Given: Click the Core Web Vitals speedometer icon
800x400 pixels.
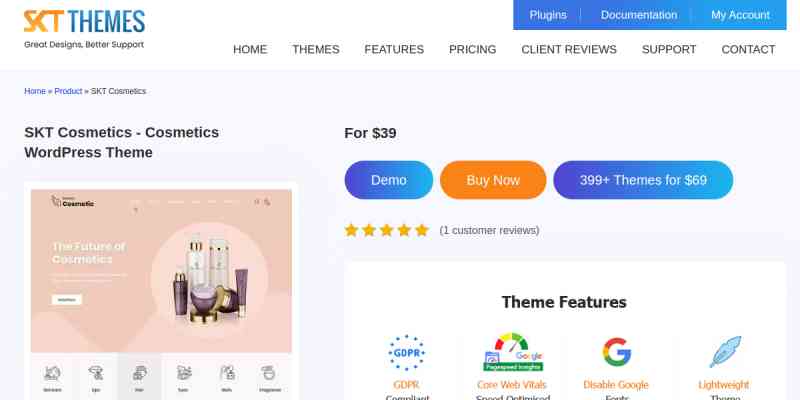Looking at the screenshot, I should (513, 352).
